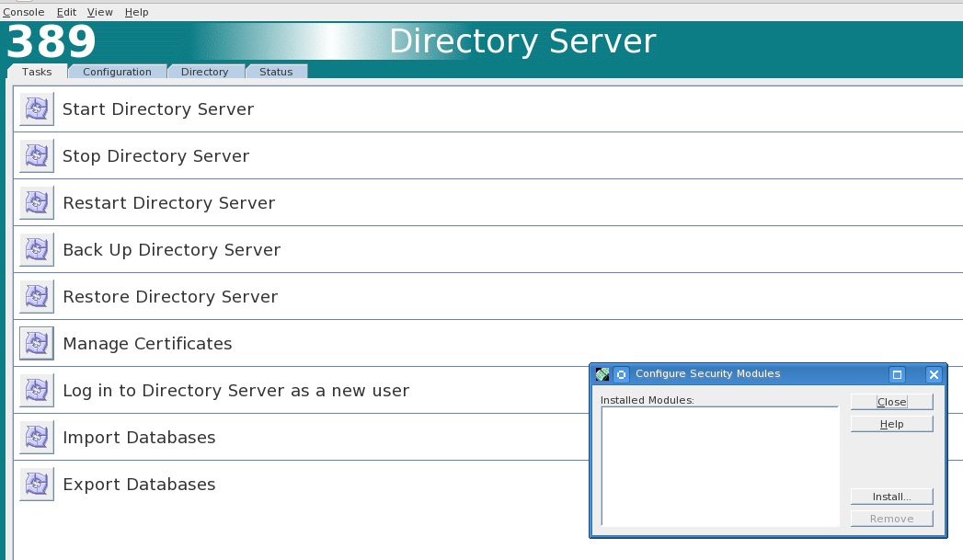Select 'Log in to Directory Server as a new user'
Screen dimensions: 963x560
pos(235,391)
